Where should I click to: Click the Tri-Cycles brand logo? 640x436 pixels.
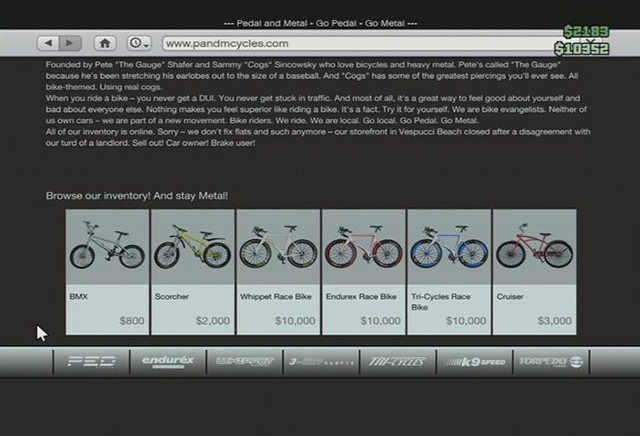pos(396,361)
